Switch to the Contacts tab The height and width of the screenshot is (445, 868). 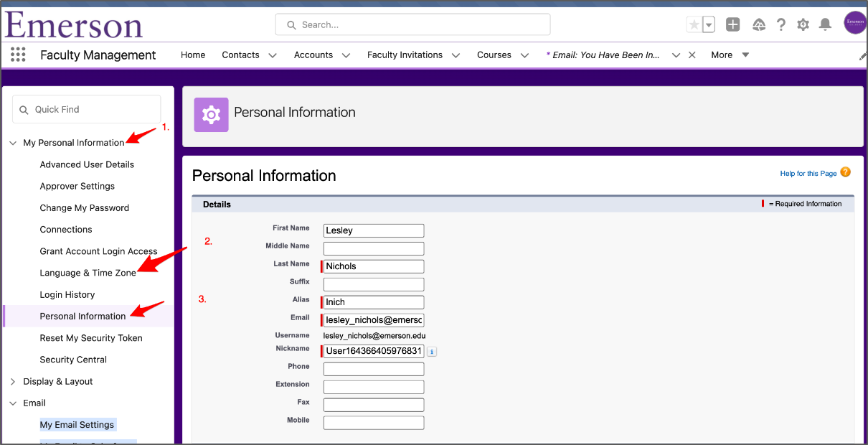pos(240,55)
